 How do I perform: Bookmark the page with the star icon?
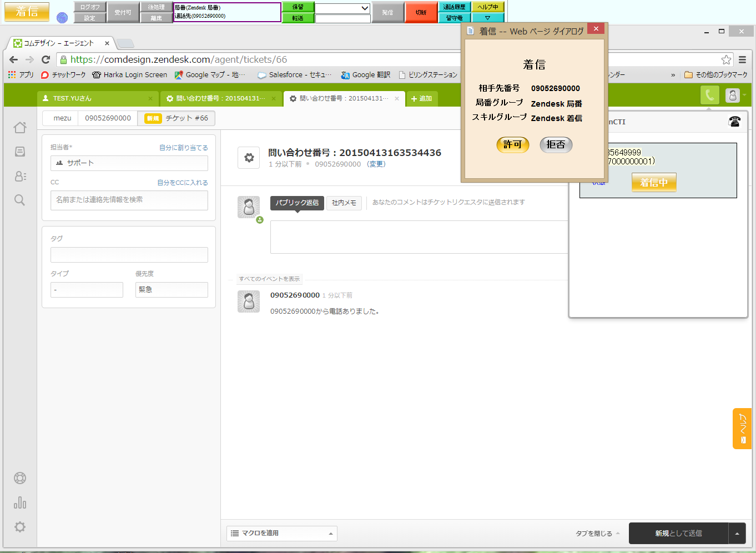726,59
